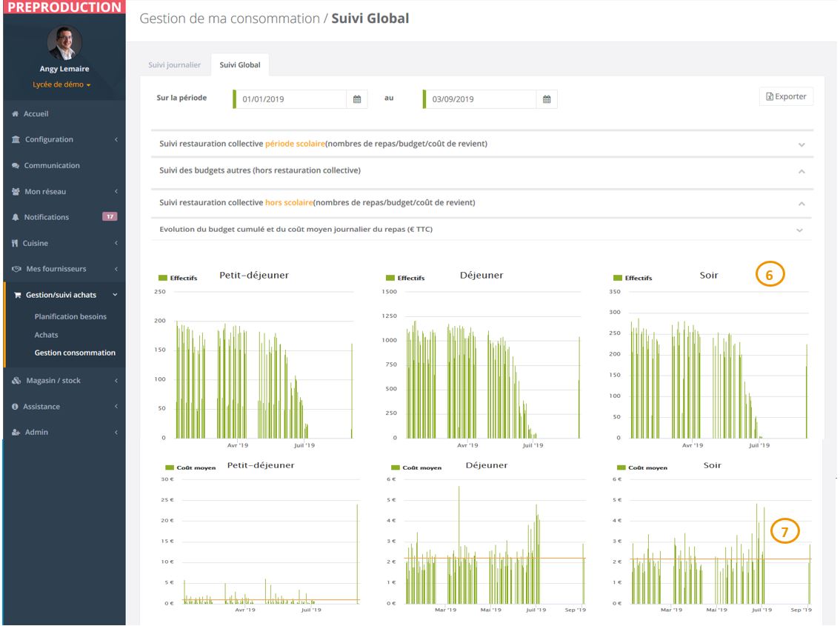Expand the Configuration sidebar menu
The image size is (840, 626).
(49, 139)
